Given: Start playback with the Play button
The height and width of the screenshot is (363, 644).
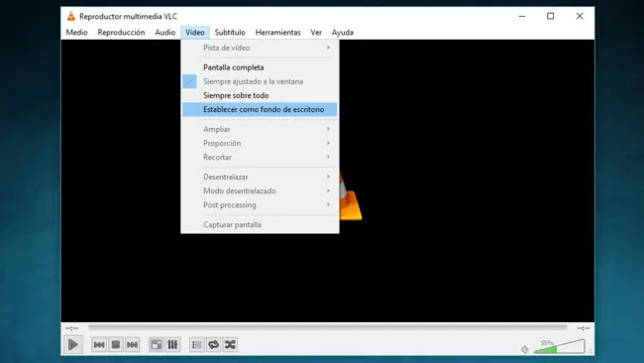Looking at the screenshot, I should [73, 344].
